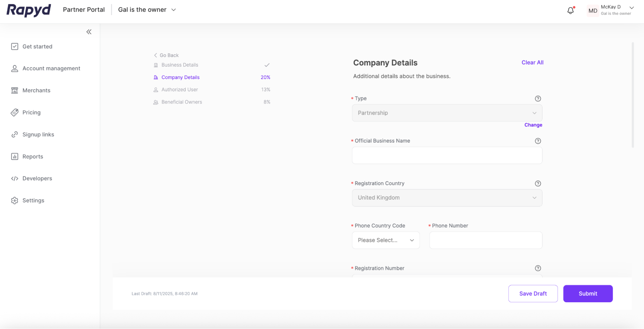Click the Save Draft button
644x329 pixels.
coord(533,294)
